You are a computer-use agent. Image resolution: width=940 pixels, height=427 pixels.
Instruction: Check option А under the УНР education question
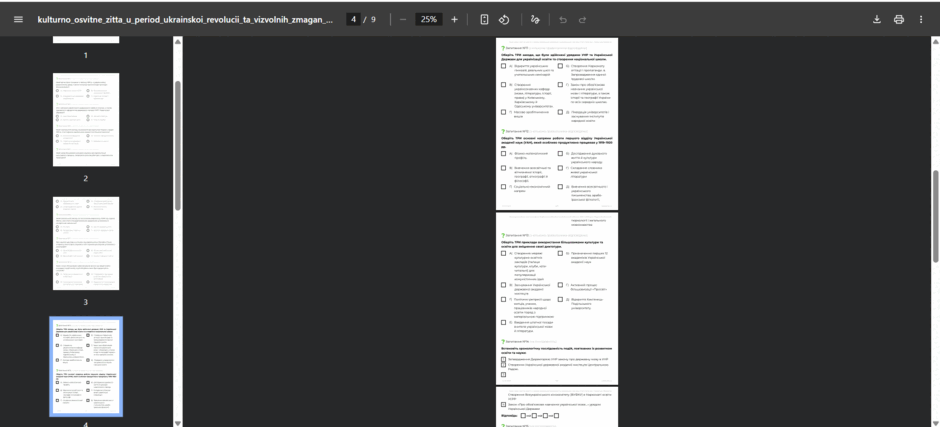coord(504,66)
